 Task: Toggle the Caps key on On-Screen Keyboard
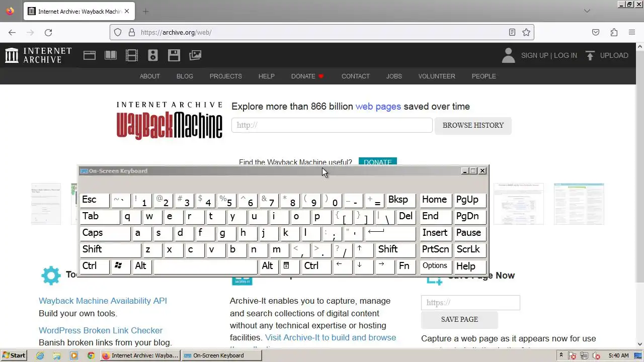tap(105, 233)
